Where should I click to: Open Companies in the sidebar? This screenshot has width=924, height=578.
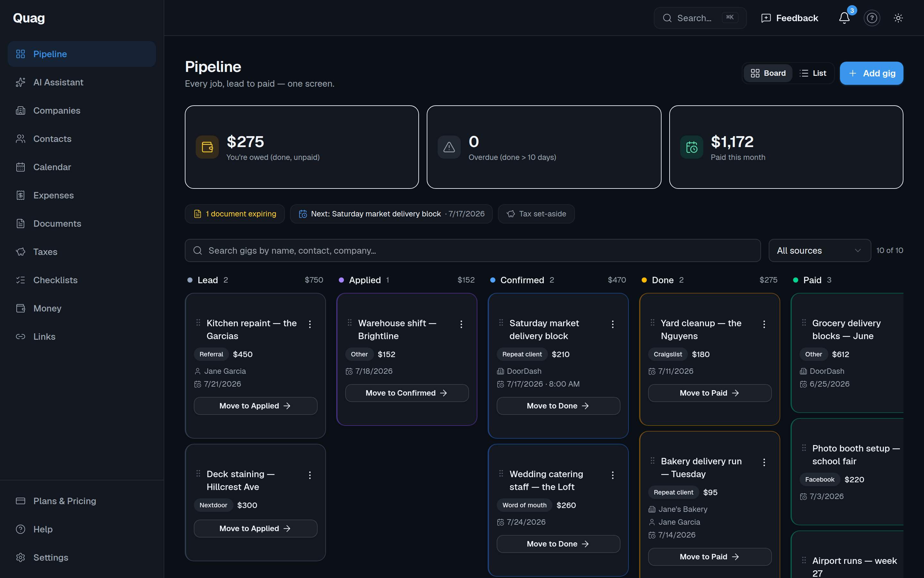point(82,110)
